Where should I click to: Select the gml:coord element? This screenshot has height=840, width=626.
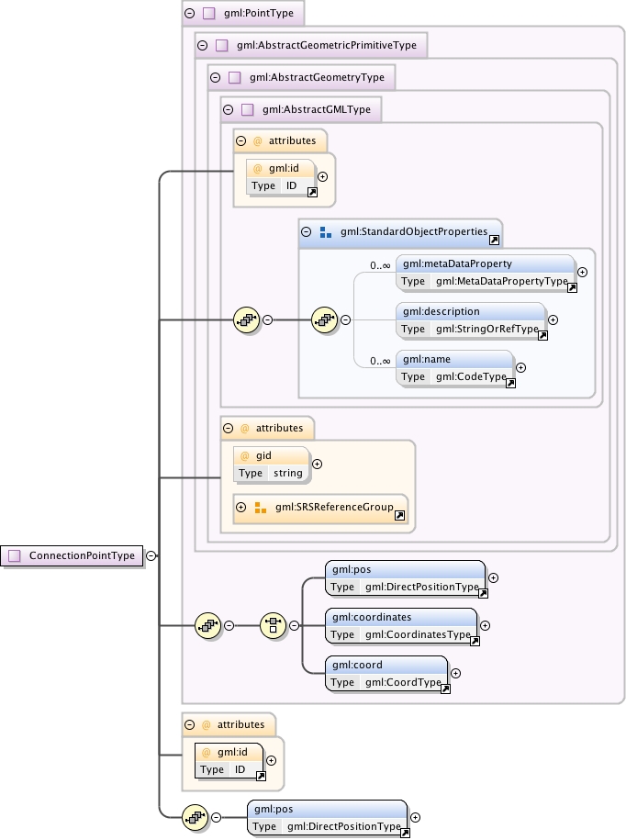[386, 674]
